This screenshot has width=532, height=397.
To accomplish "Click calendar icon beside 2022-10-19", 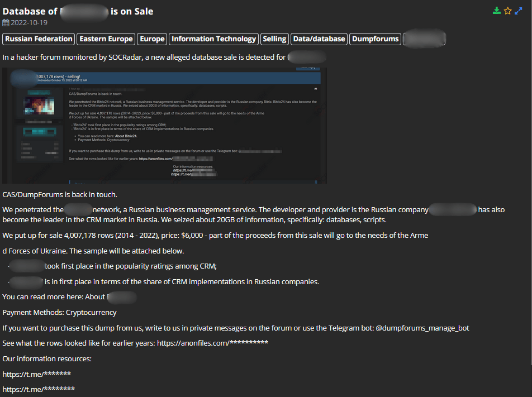I will pos(6,23).
